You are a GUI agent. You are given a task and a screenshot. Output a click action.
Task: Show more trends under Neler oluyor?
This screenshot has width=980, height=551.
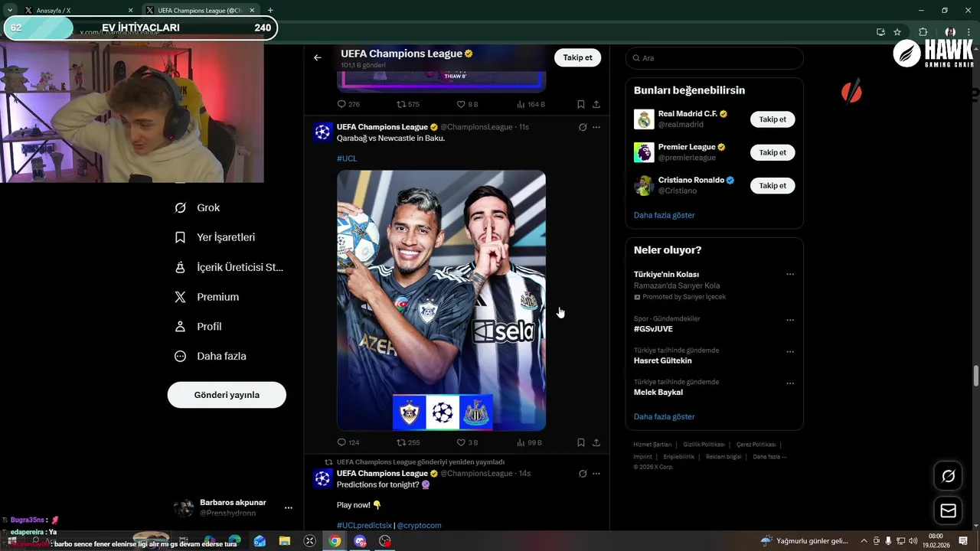click(x=664, y=416)
